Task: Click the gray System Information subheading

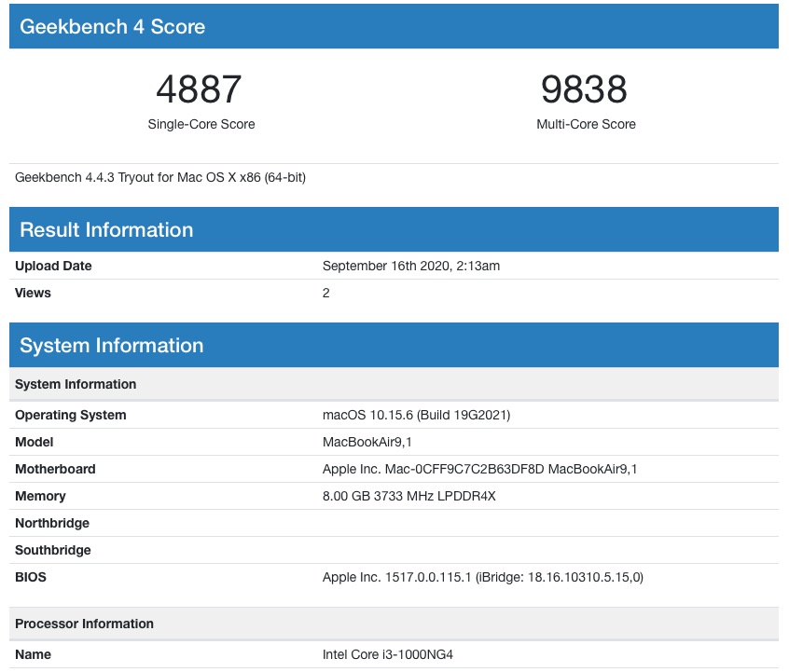Action: 76,384
